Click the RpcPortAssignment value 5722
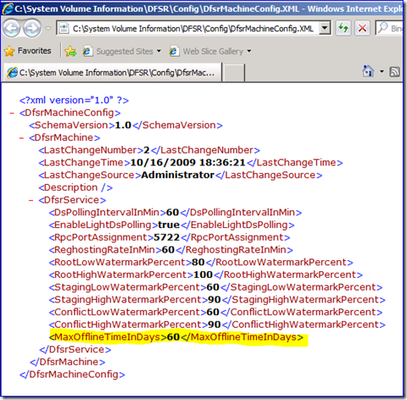Viewport: 407px width, 400px height. tap(167, 237)
